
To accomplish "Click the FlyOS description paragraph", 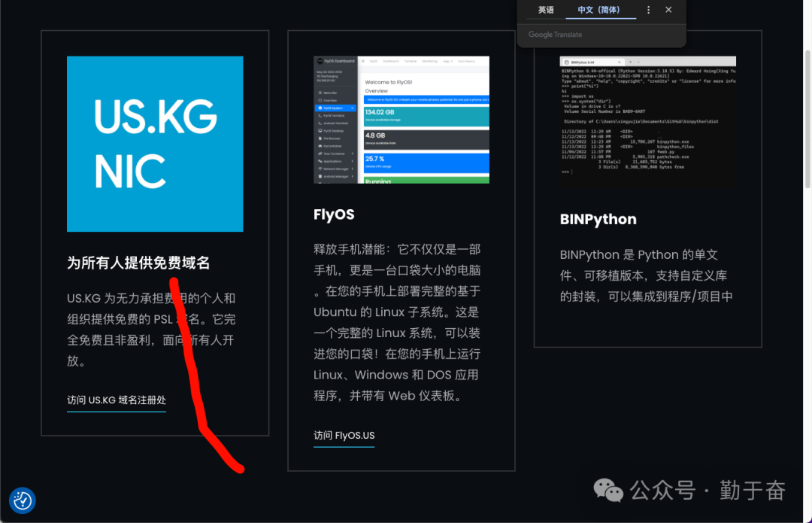I will pyautogui.click(x=397, y=322).
